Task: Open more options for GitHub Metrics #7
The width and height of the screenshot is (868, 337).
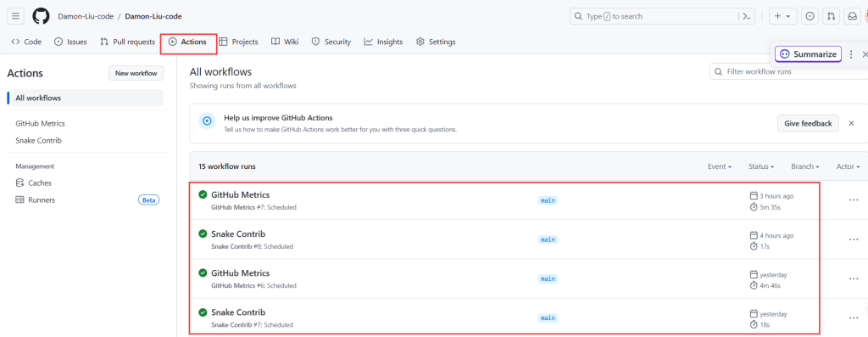Action: [x=854, y=200]
